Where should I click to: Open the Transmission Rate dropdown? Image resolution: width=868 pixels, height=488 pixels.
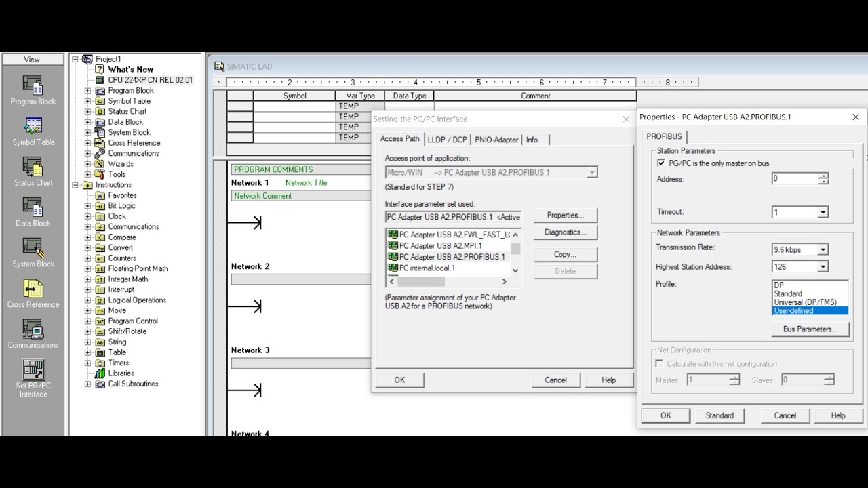(823, 250)
